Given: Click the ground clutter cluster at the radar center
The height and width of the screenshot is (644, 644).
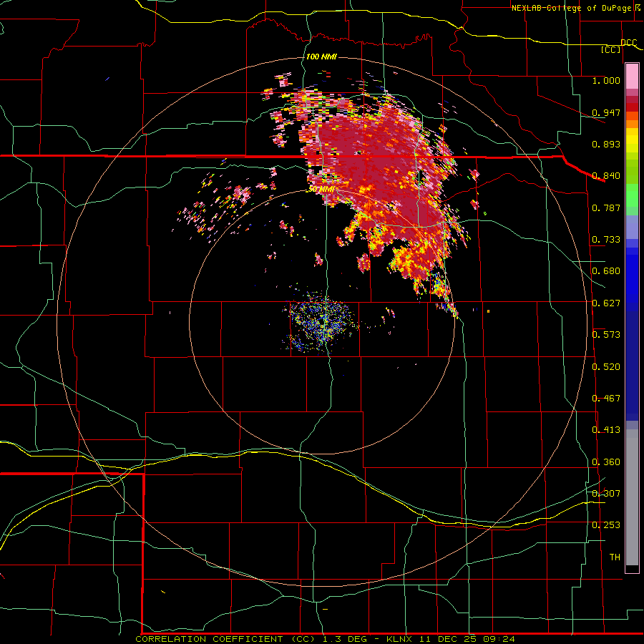Looking at the screenshot, I should (323, 323).
